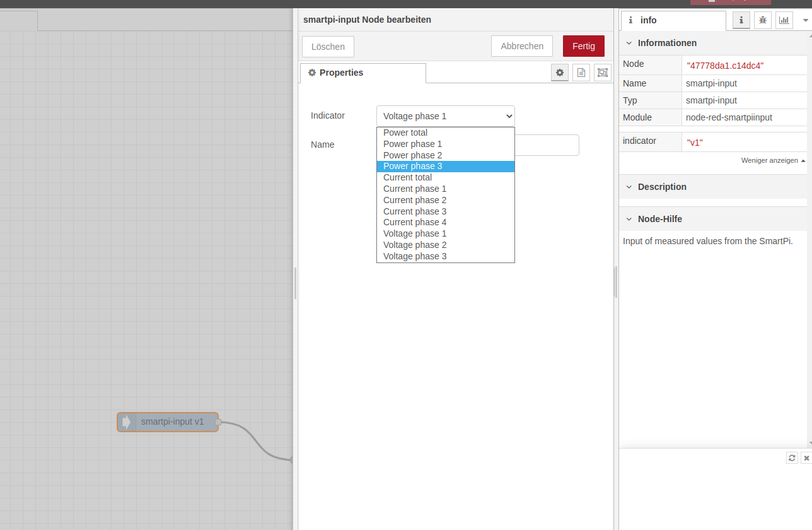Viewport: 812px width, 530px height.
Task: Open node properties gear icon
Action: pyautogui.click(x=560, y=73)
